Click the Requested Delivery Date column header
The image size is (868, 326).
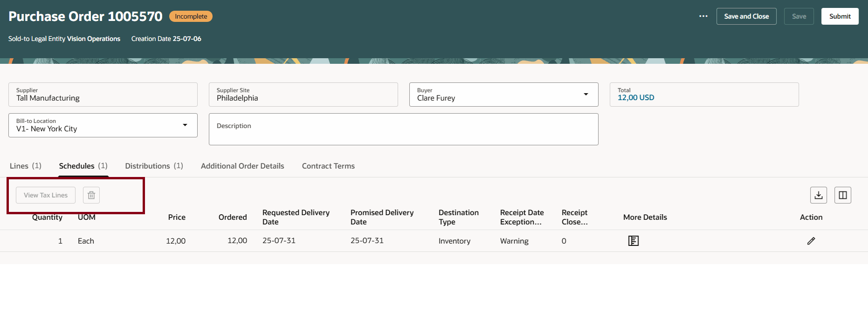click(x=296, y=217)
